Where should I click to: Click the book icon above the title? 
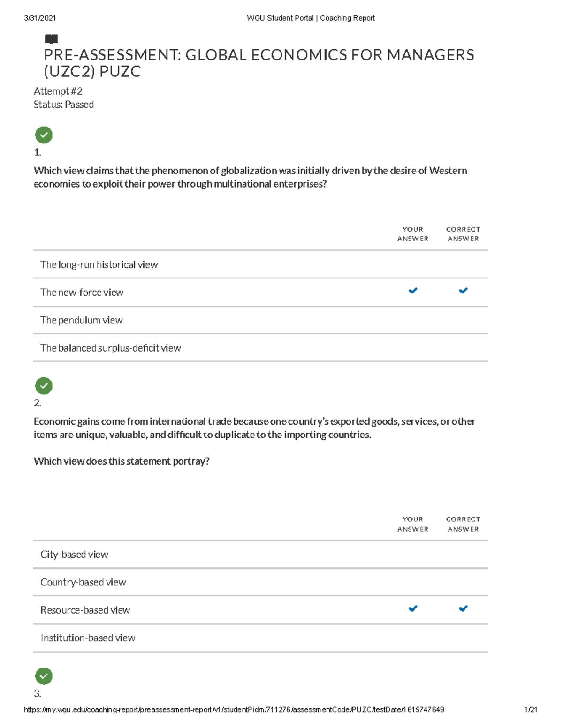pos(51,39)
